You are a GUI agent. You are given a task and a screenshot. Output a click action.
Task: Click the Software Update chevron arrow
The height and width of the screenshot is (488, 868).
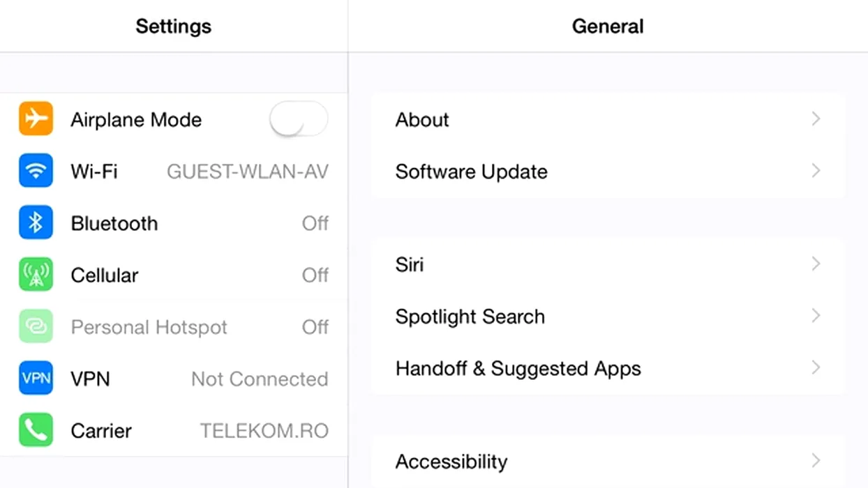click(816, 171)
